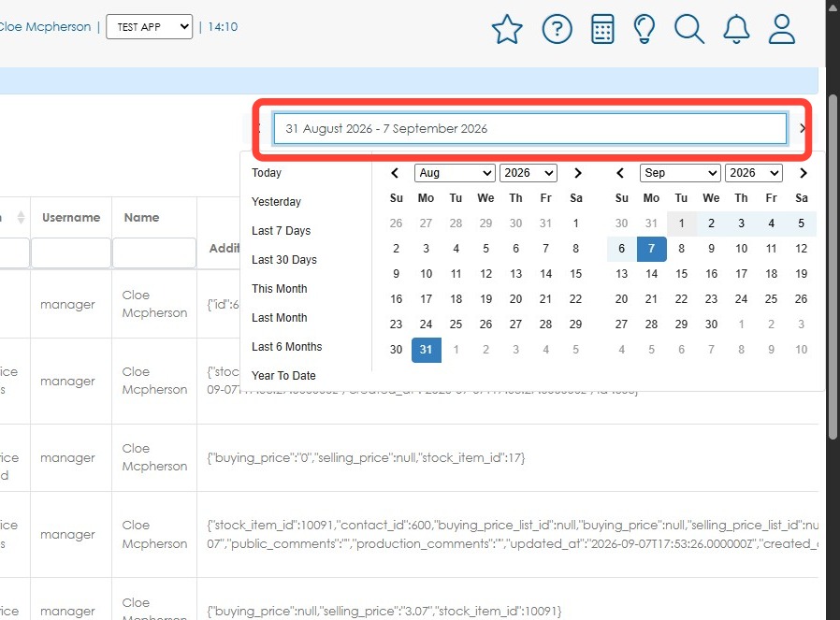The height and width of the screenshot is (620, 840).
Task: Open search via magnifying glass icon
Action: 688,29
